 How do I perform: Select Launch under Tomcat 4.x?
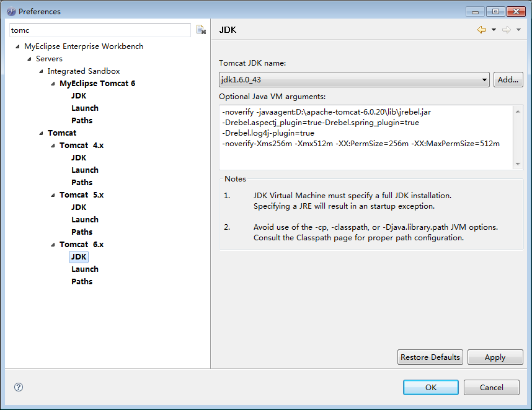[85, 170]
